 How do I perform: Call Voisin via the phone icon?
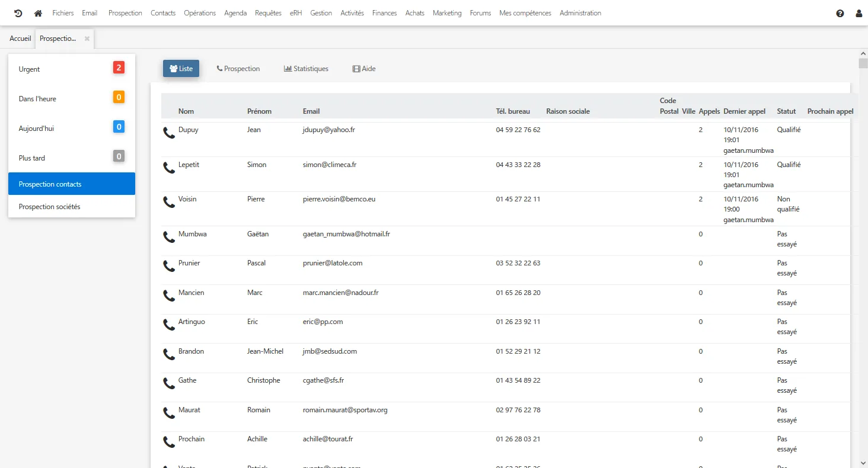(x=169, y=203)
